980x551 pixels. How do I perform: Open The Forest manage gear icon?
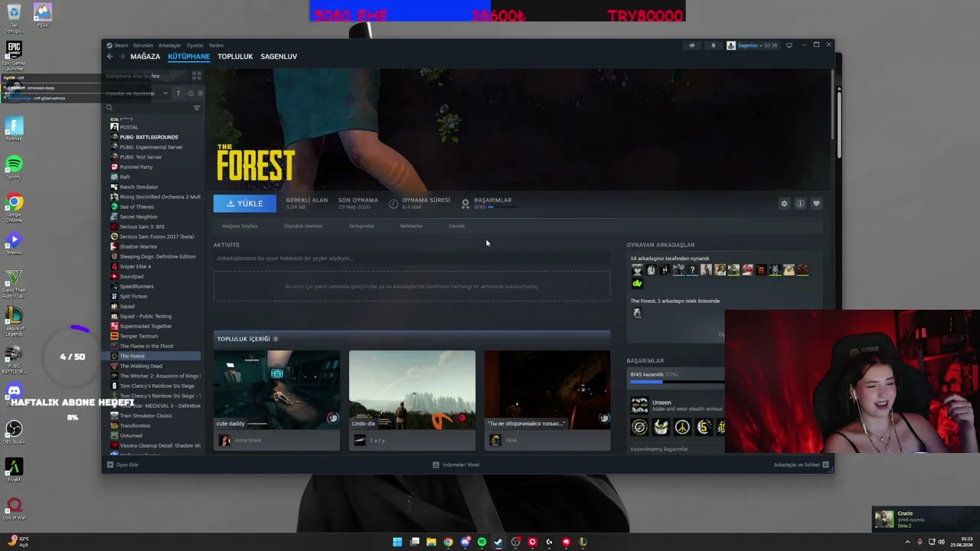pyautogui.click(x=784, y=204)
